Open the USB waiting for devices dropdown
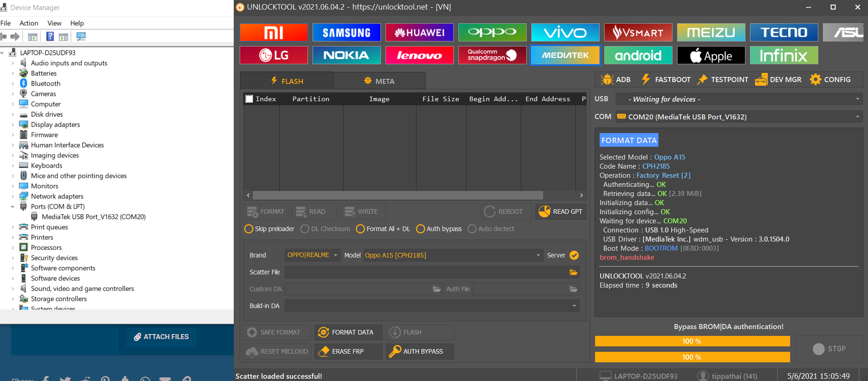The width and height of the screenshot is (868, 381). coord(739,99)
